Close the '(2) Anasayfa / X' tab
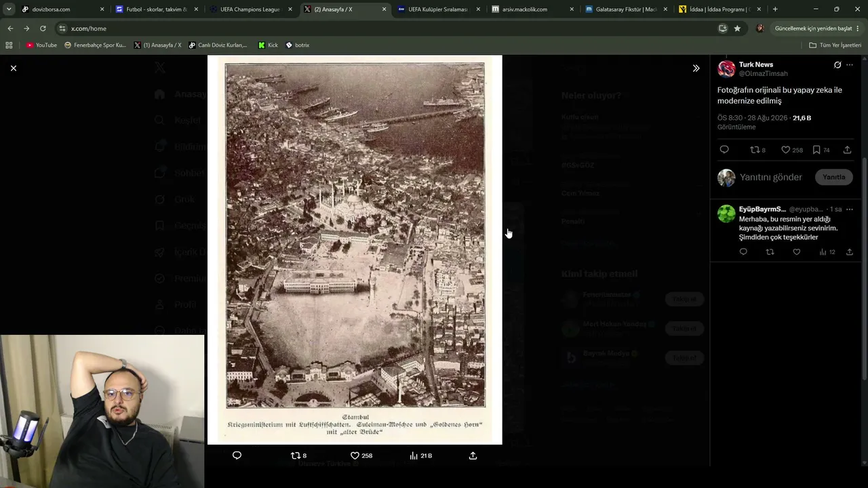This screenshot has height=488, width=868. (x=384, y=9)
